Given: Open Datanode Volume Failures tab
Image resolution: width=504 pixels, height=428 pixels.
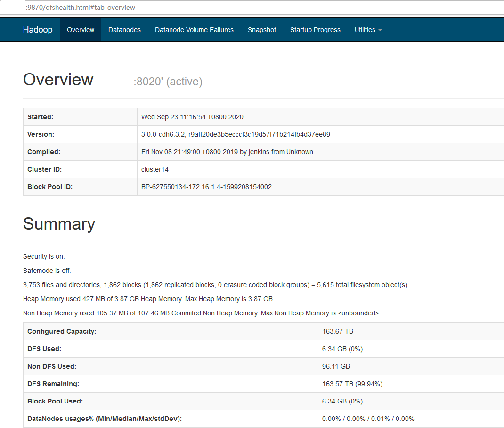Looking at the screenshot, I should pos(194,30).
